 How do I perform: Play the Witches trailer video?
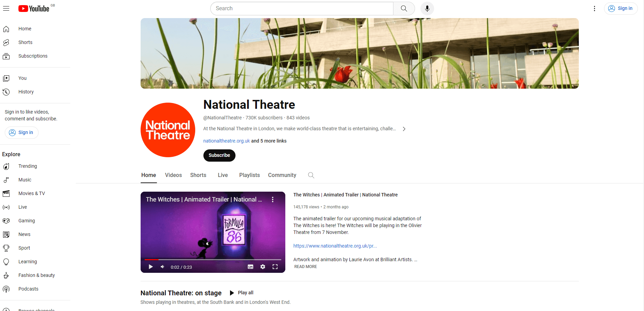coord(151,267)
